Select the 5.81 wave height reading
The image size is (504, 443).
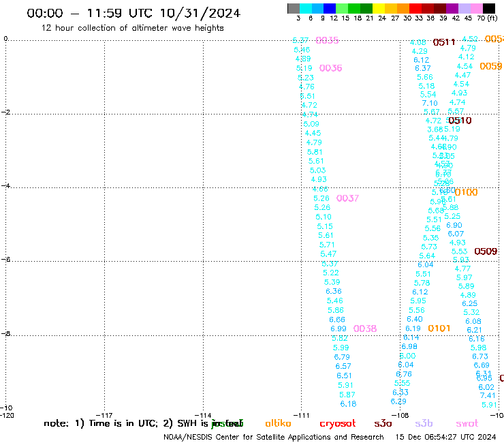(315, 152)
